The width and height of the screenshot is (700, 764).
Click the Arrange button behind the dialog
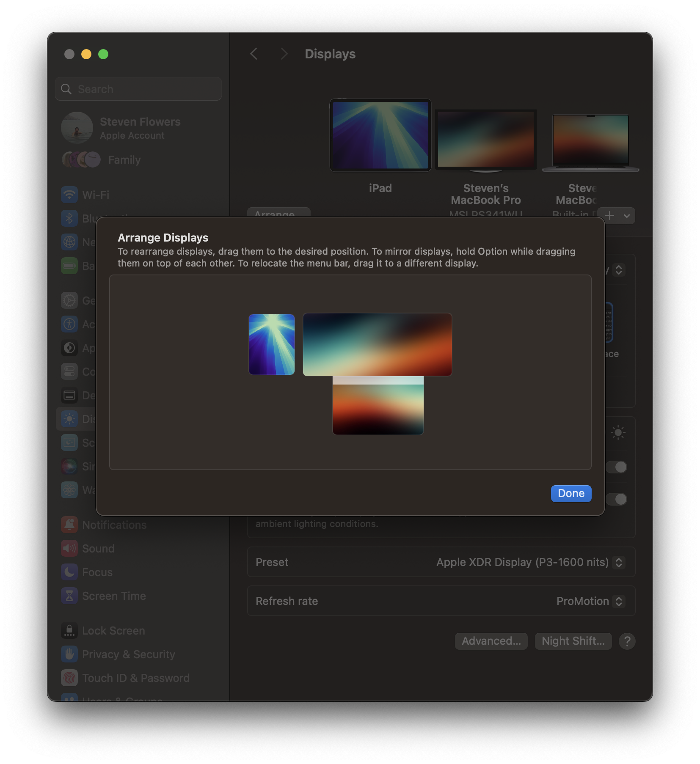(x=278, y=212)
